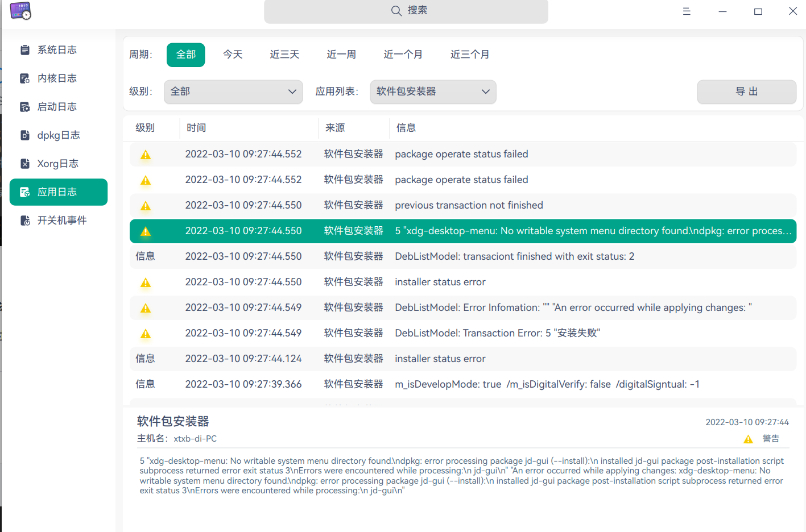806x532 pixels.
Task: Expand the level '全部' dropdown
Action: [233, 92]
